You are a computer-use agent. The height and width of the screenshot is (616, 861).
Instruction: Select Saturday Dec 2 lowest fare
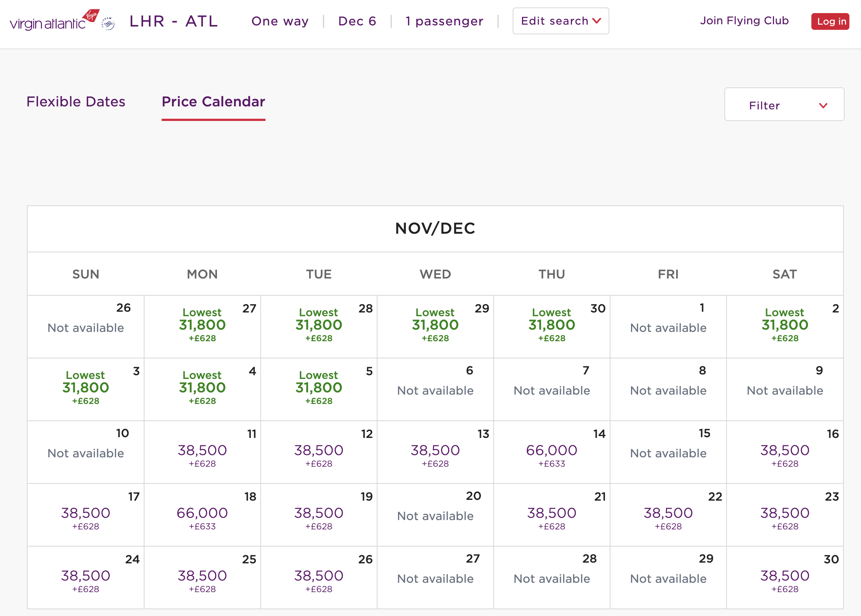[x=785, y=327]
